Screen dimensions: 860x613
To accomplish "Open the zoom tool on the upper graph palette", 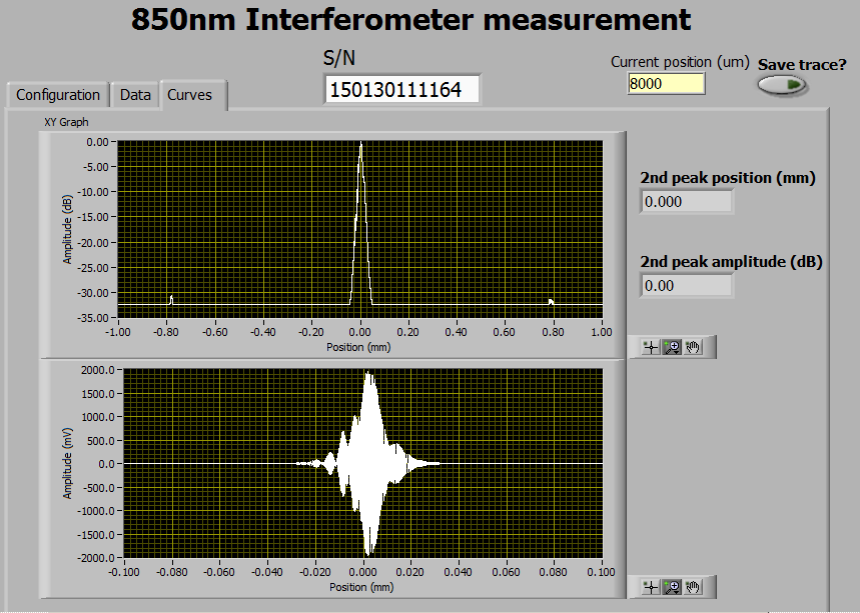I will click(672, 347).
